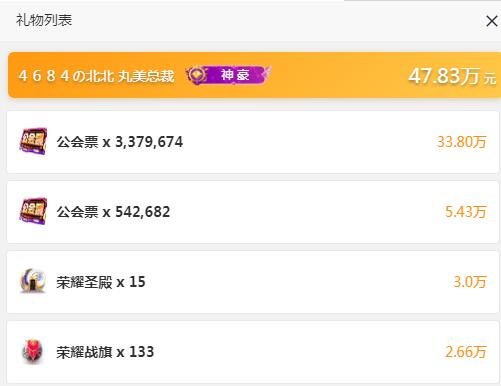Click the 5.43万 value amount
The image size is (501, 386).
466,212
